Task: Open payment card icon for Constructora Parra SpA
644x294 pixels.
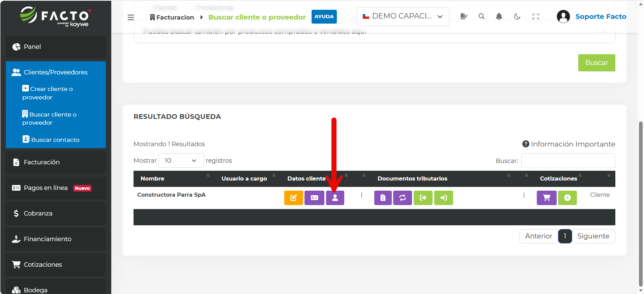Action: [314, 198]
